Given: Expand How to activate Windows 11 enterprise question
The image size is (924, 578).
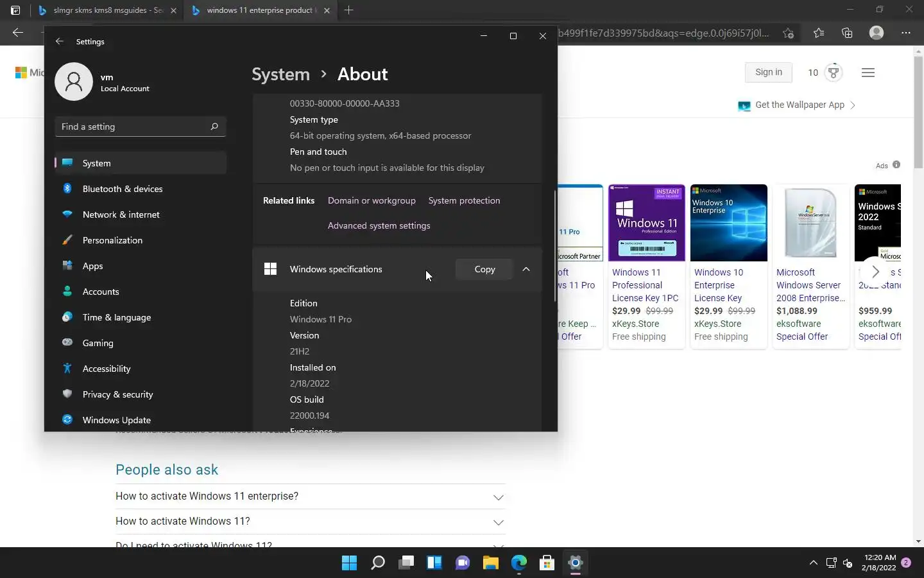Looking at the screenshot, I should coord(310,496).
